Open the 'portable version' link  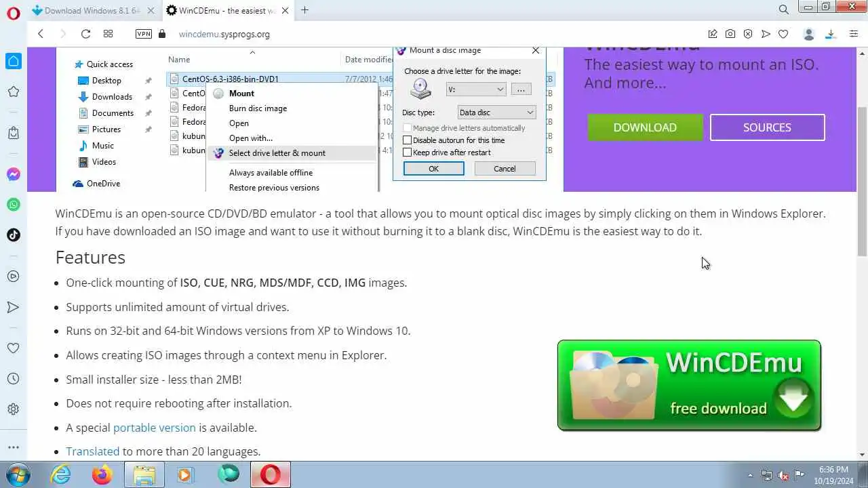[155, 428]
